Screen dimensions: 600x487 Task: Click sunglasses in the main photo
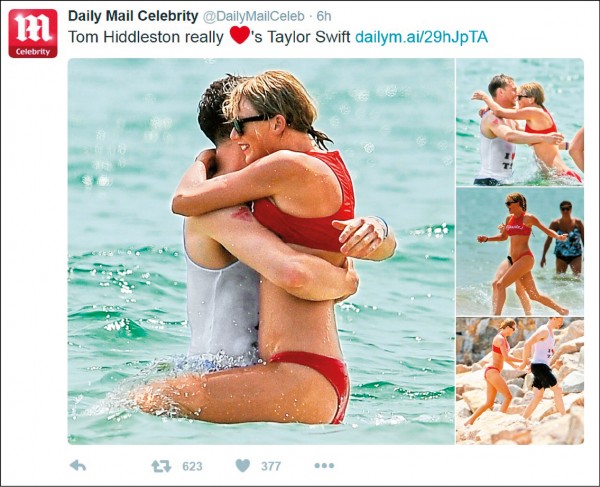coord(248,123)
